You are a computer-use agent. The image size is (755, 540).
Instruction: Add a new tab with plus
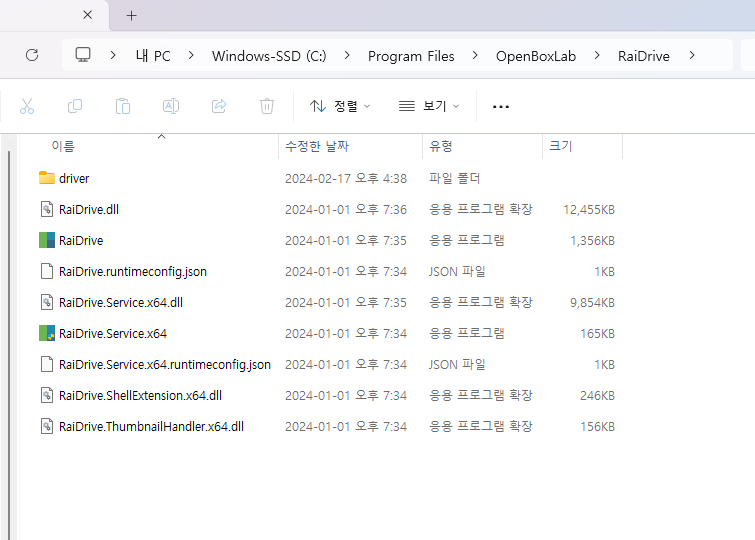click(131, 16)
